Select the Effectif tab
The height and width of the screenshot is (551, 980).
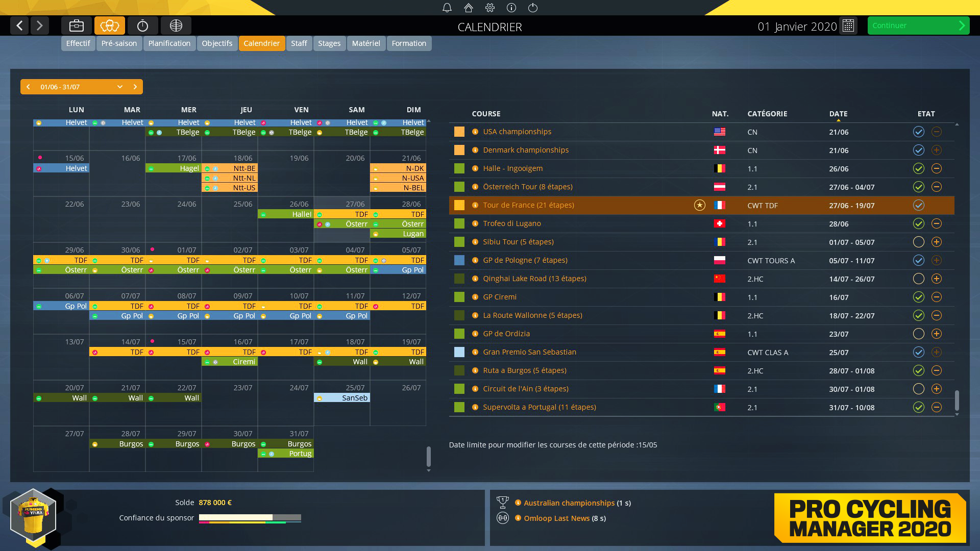pos(78,42)
